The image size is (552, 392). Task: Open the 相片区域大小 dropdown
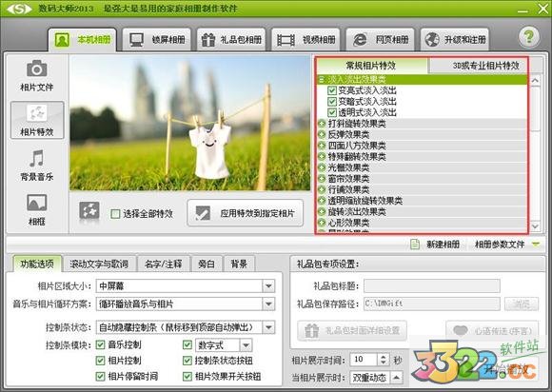(186, 285)
